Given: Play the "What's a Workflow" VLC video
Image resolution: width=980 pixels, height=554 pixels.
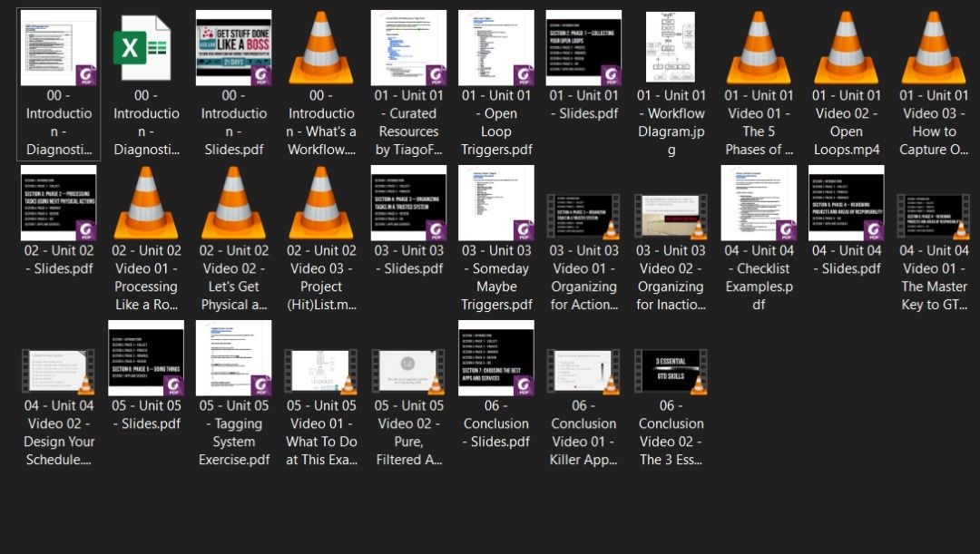Looking at the screenshot, I should (x=320, y=45).
